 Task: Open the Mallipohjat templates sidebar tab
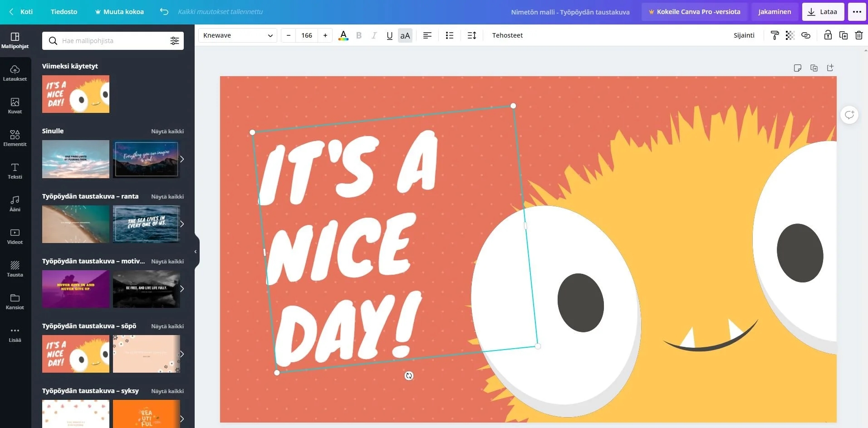pyautogui.click(x=15, y=40)
